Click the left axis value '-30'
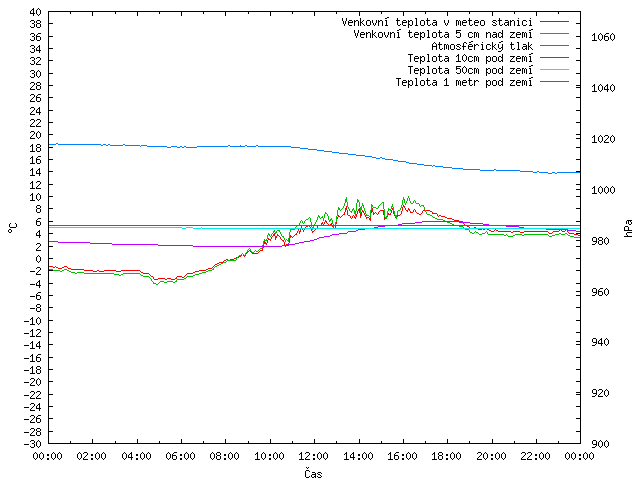 33,444
